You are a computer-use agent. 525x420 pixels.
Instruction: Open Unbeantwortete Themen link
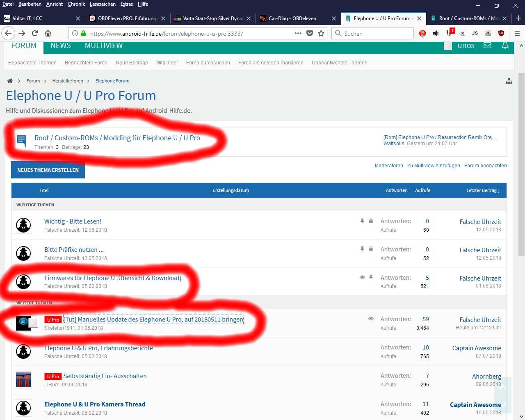click(340, 63)
